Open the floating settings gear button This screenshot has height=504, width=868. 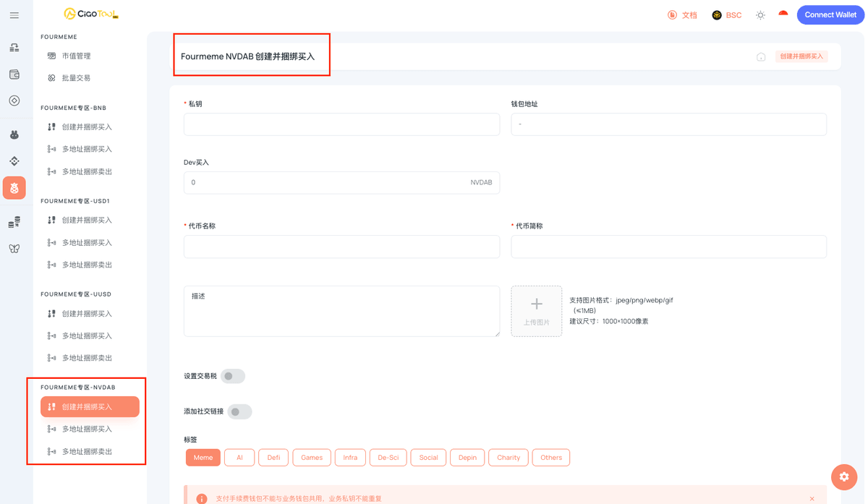coord(844,477)
